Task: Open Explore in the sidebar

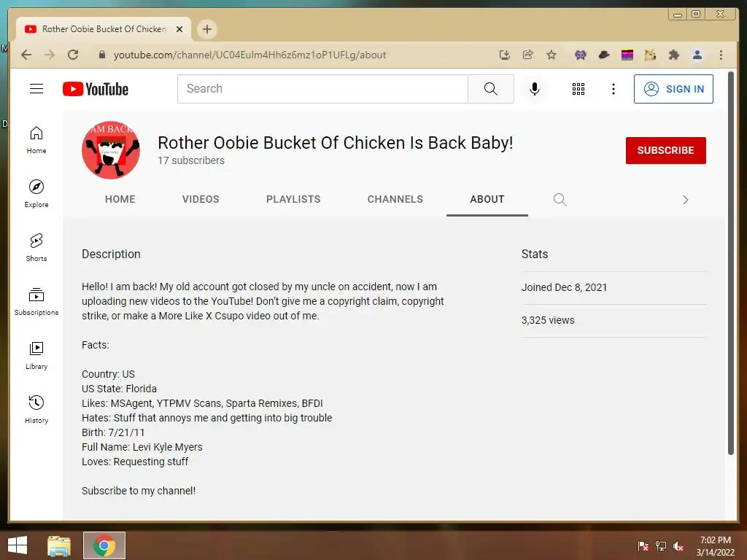Action: [36, 194]
